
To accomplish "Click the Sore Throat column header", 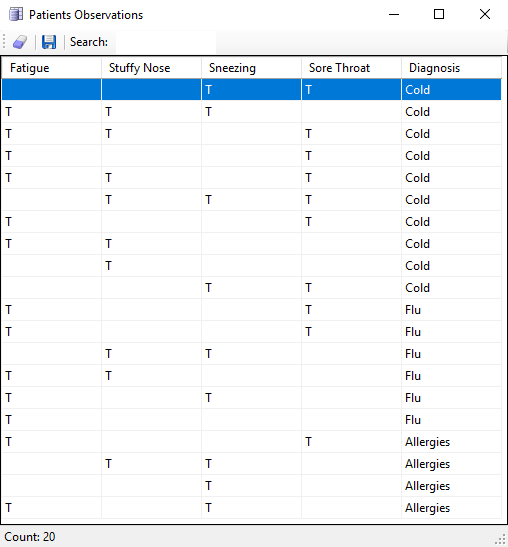I will click(x=351, y=68).
